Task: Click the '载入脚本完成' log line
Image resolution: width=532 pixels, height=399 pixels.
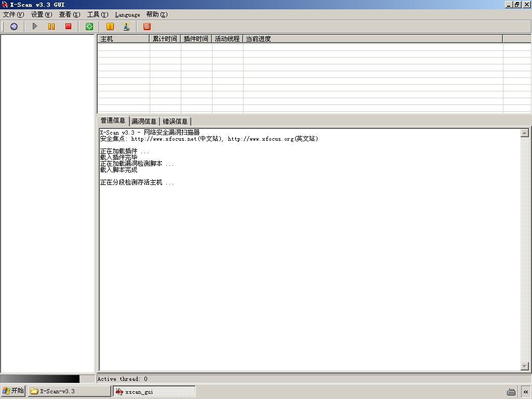Action: [x=119, y=170]
